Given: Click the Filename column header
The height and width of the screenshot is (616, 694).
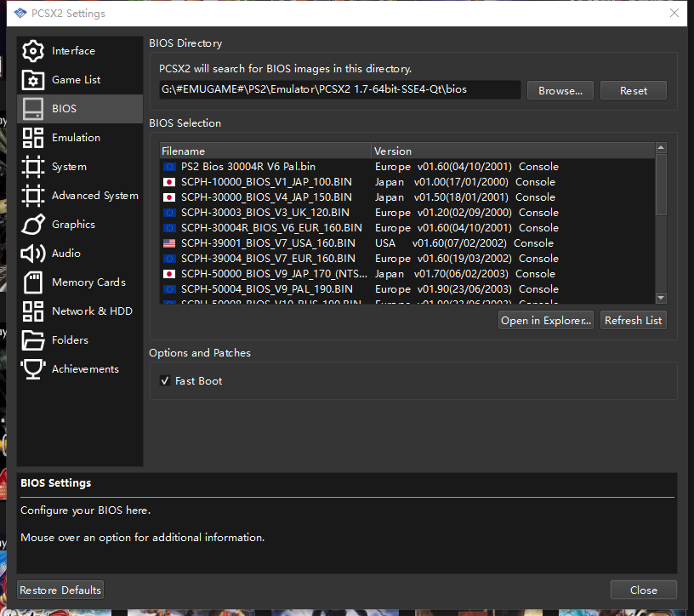Looking at the screenshot, I should click(x=265, y=151).
